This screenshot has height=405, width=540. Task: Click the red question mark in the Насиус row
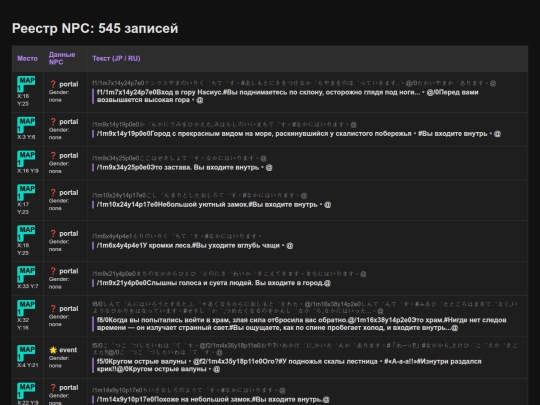(53, 84)
